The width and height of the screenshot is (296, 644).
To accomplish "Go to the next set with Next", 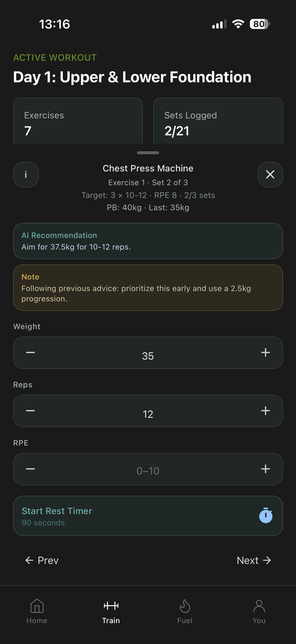I will pos(254,560).
